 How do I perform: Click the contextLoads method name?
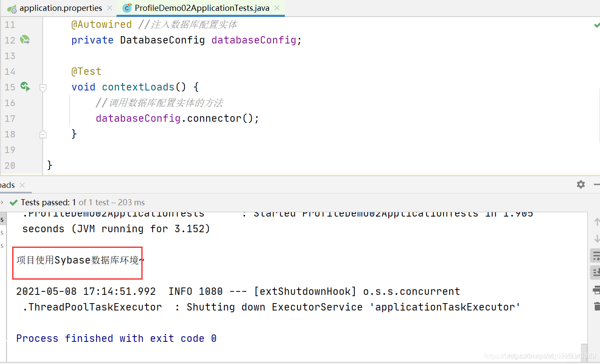click(x=138, y=87)
